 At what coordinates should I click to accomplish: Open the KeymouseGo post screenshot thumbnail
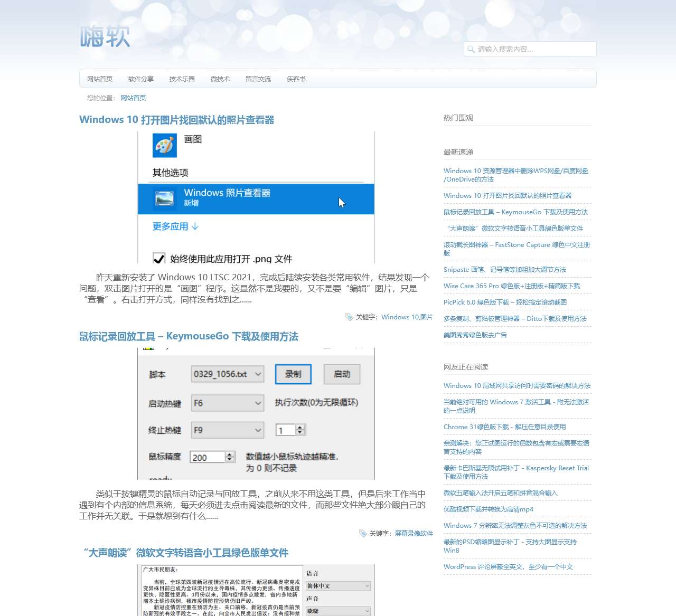[x=256, y=414]
